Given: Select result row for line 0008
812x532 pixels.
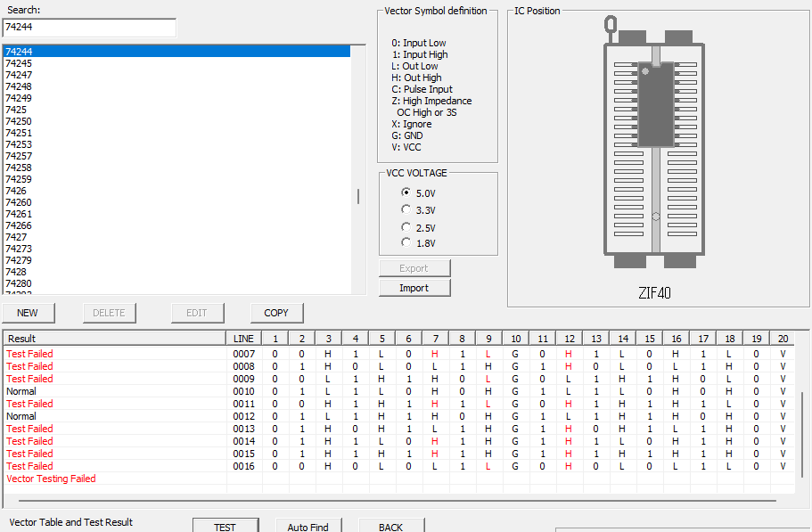Looking at the screenshot, I should (x=398, y=366).
